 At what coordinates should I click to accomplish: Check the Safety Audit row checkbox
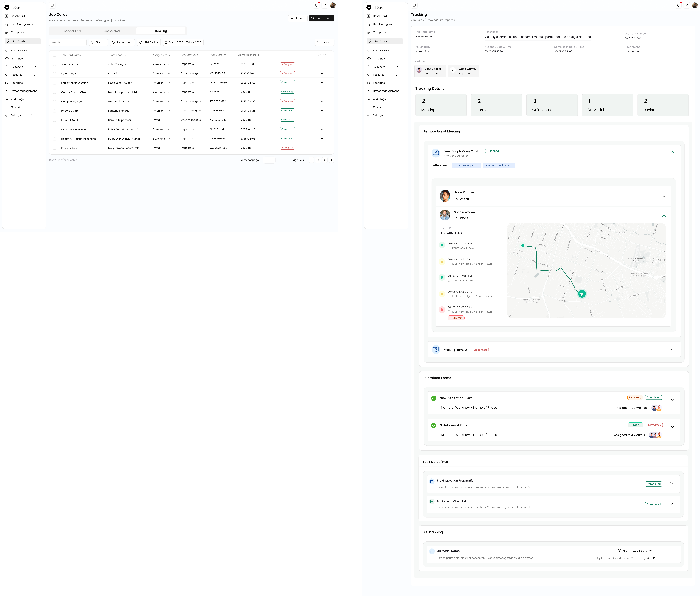pyautogui.click(x=54, y=74)
